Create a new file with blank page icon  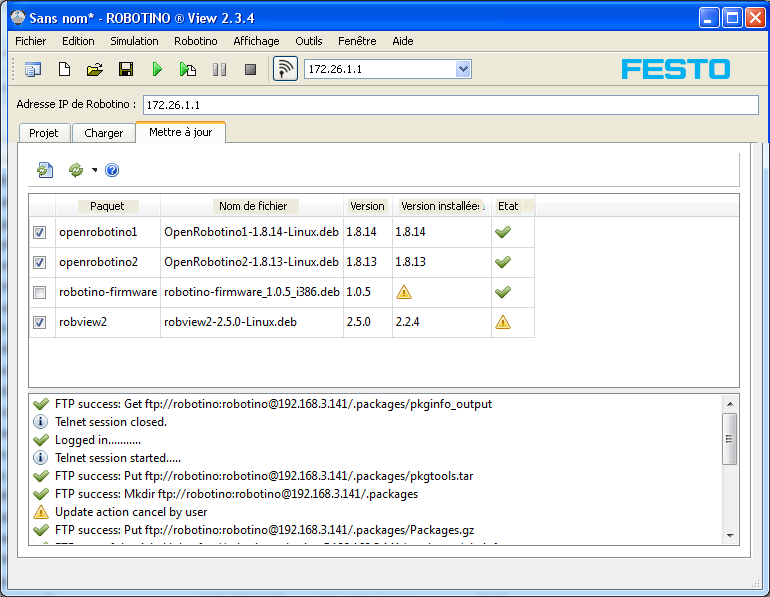coord(64,69)
